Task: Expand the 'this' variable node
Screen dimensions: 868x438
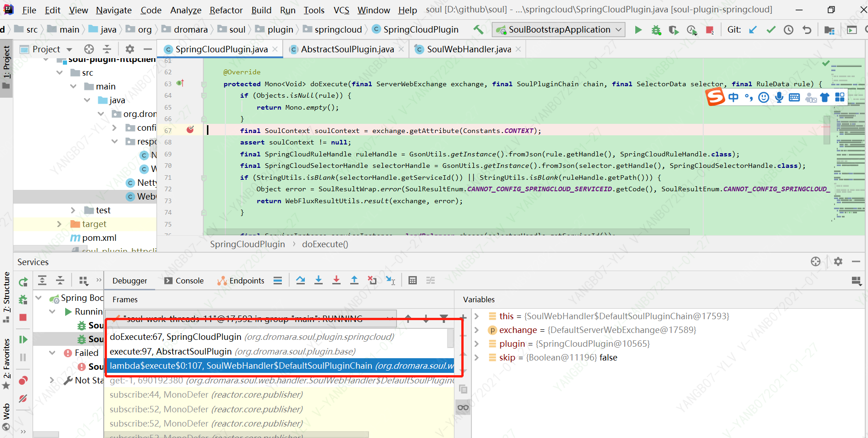Action: [x=476, y=316]
